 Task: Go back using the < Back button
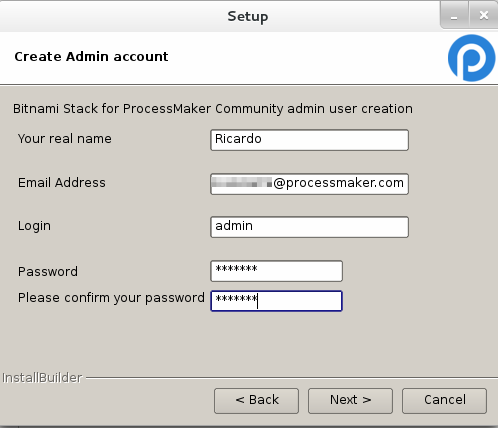pos(256,401)
